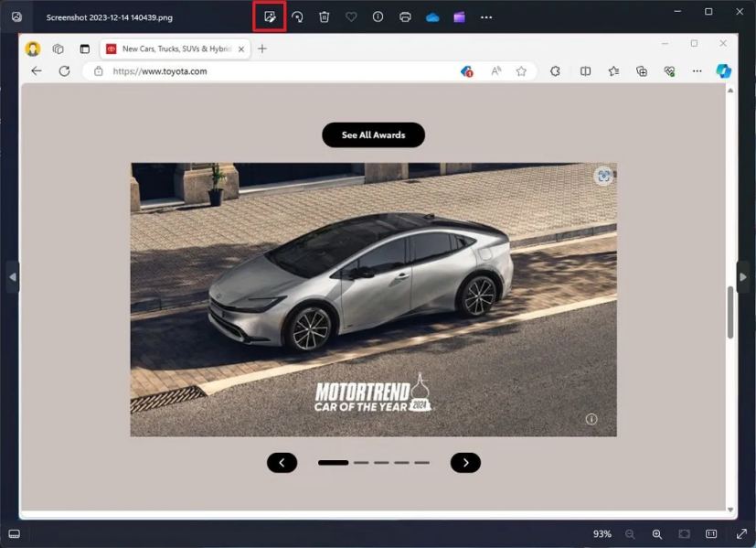Enable Edge split screen
Image resolution: width=756 pixels, height=548 pixels.
pos(585,71)
